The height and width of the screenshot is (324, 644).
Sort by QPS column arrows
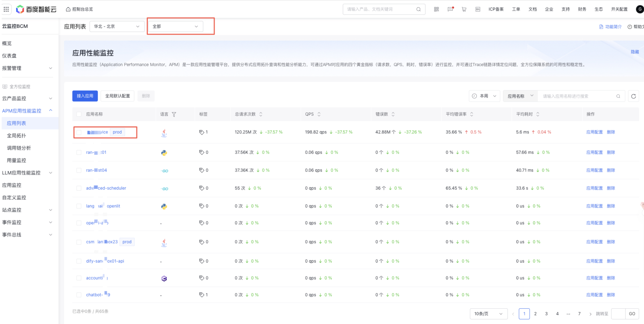tap(319, 114)
